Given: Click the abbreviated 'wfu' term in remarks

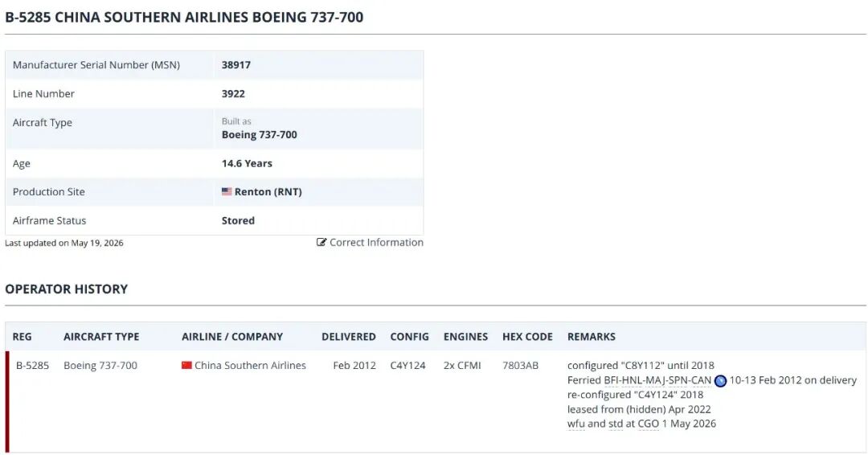Looking at the screenshot, I should pos(575,424).
